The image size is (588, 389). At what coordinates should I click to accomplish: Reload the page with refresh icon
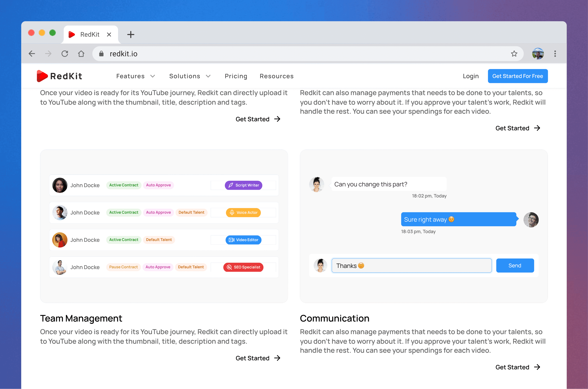(x=65, y=54)
